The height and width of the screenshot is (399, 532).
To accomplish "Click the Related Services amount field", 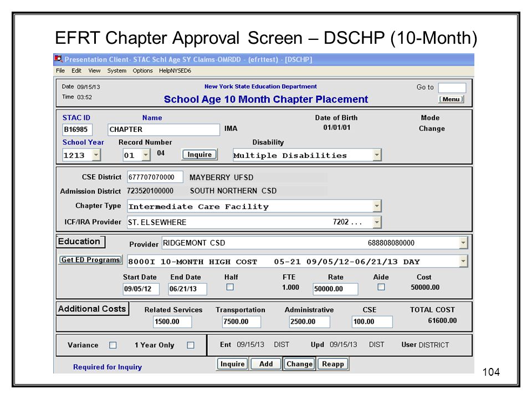I will click(172, 321).
